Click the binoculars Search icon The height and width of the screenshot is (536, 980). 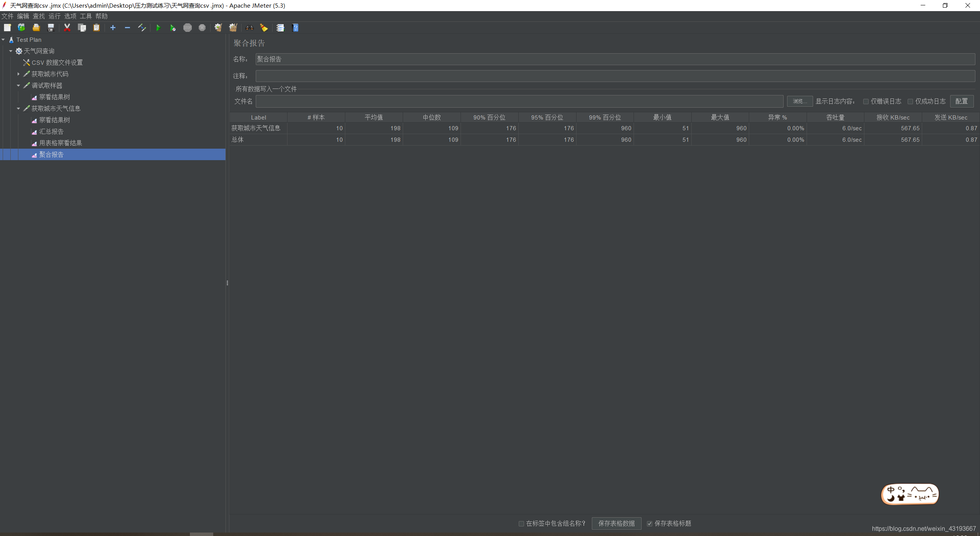pyautogui.click(x=249, y=28)
